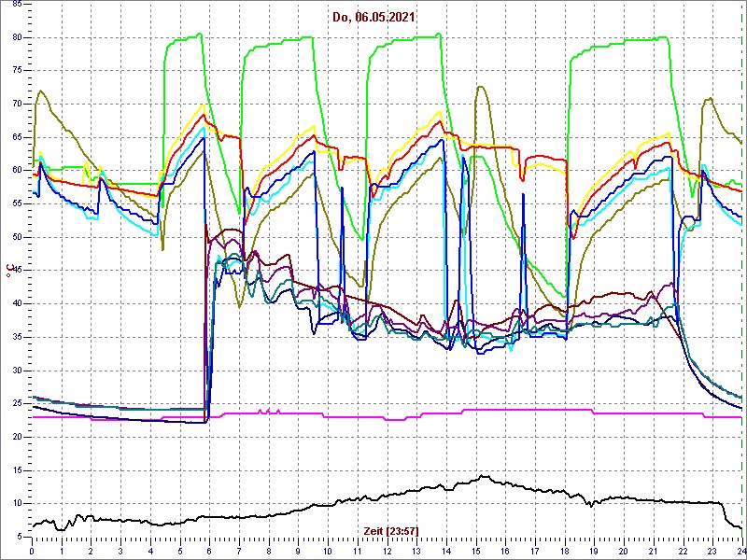Click the '30' temperature axis value

point(17,371)
